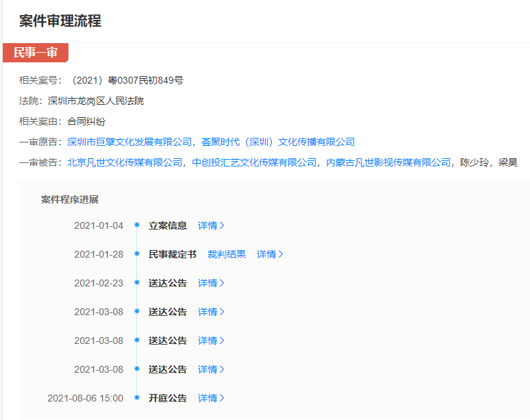Click the 开庭公告 event title
The image size is (530, 420).
click(167, 398)
